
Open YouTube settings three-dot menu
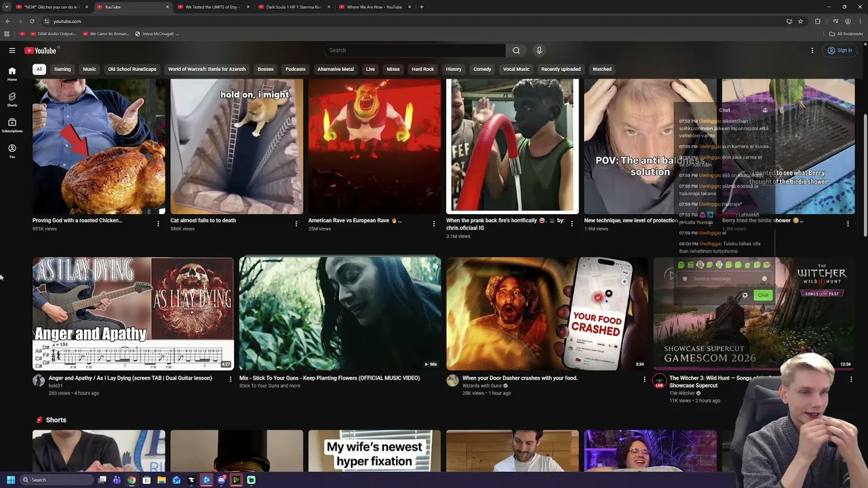pos(812,50)
